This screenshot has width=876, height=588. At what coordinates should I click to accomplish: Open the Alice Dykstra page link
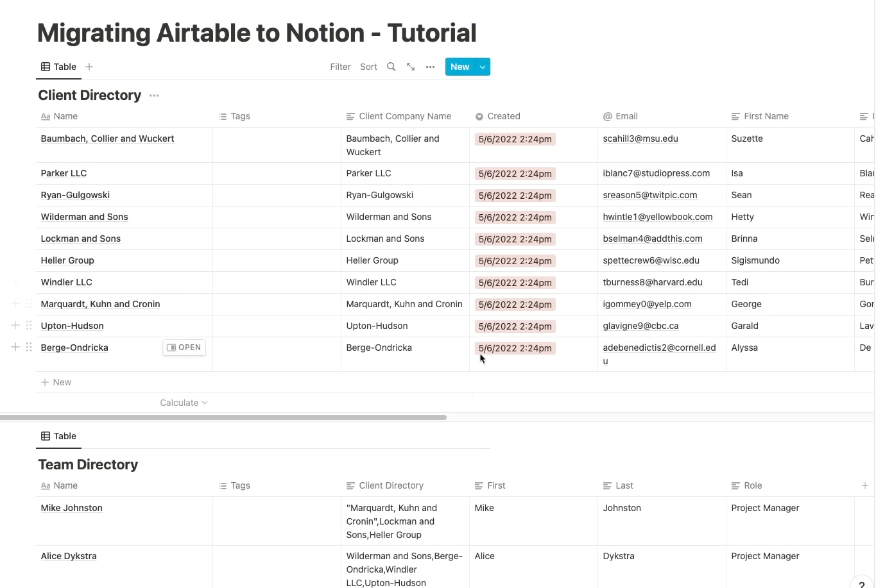pyautogui.click(x=69, y=556)
